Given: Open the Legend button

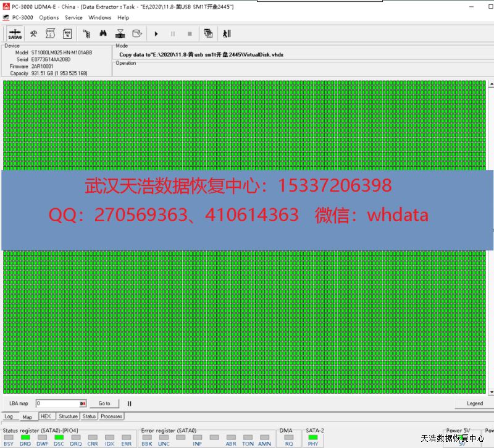Looking at the screenshot, I should [474, 404].
